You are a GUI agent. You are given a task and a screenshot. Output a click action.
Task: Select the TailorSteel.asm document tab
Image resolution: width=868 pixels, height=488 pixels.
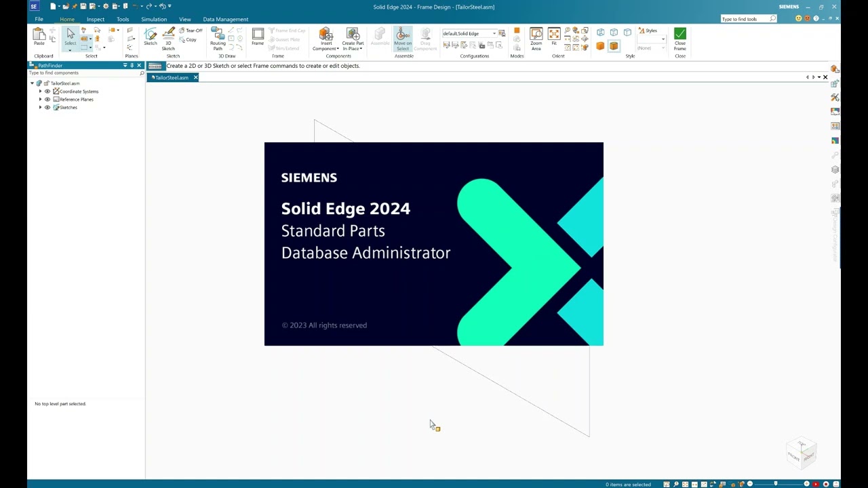point(171,77)
